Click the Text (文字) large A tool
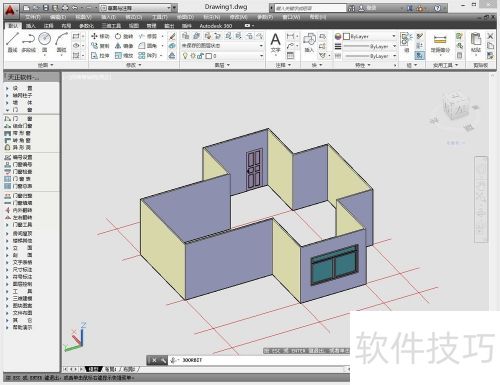500x385 pixels. (275, 43)
